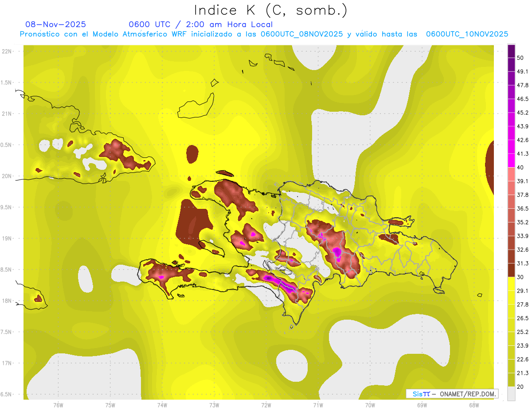Click the color scale value "22.6"
Screen dimensions: 532x411
coord(523,360)
